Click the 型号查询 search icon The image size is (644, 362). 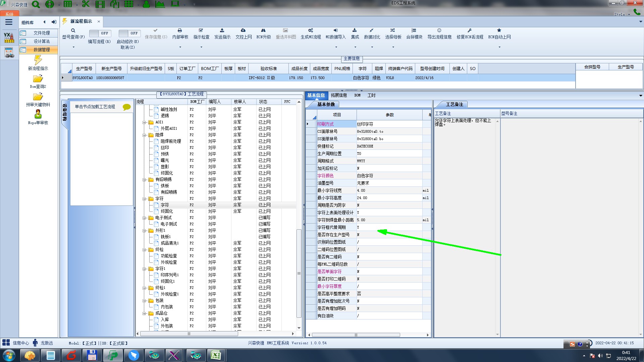[x=73, y=31]
